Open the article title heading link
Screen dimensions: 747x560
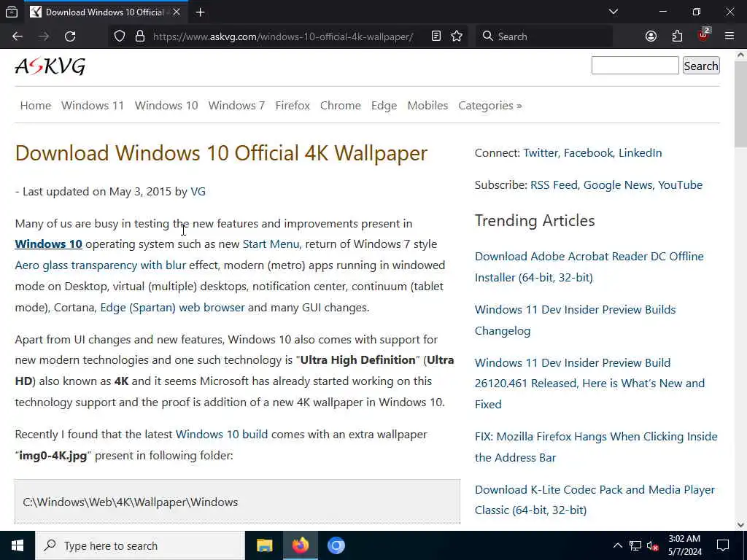click(x=222, y=153)
